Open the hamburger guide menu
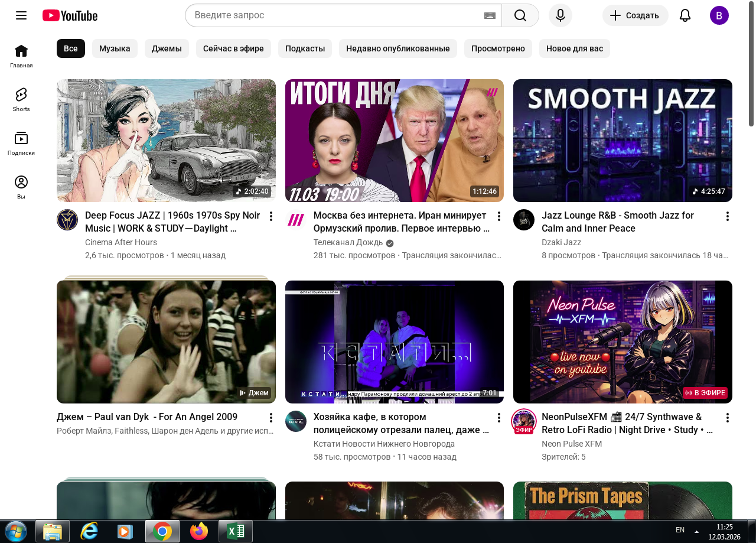This screenshot has width=756, height=543. point(21,15)
